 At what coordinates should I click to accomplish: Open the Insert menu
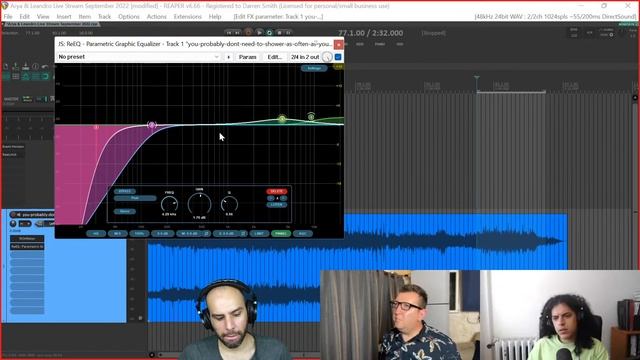pyautogui.click(x=64, y=17)
